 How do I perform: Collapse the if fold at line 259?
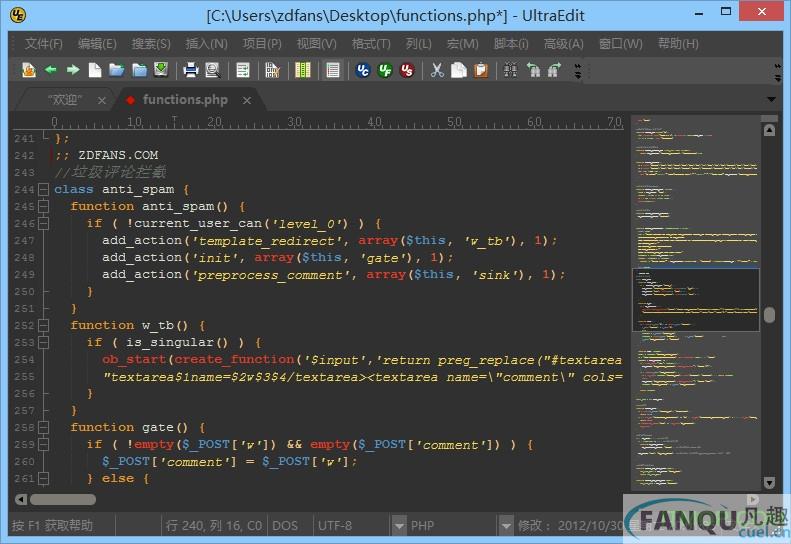43,445
